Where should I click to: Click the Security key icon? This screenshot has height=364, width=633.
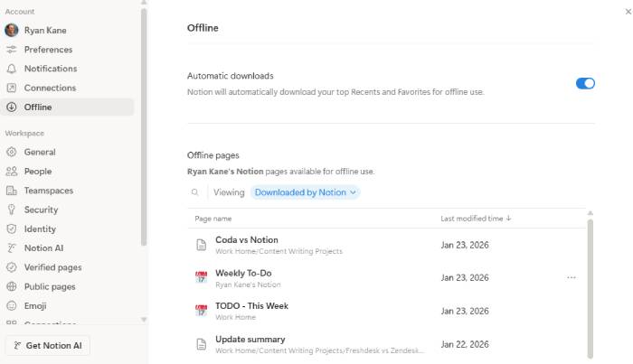point(11,210)
